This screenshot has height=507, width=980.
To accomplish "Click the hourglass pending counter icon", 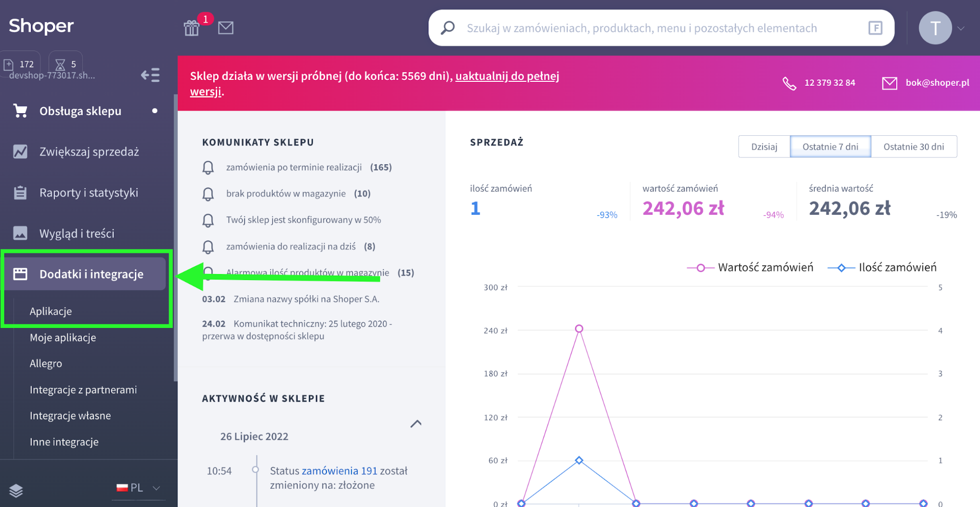I will click(60, 64).
